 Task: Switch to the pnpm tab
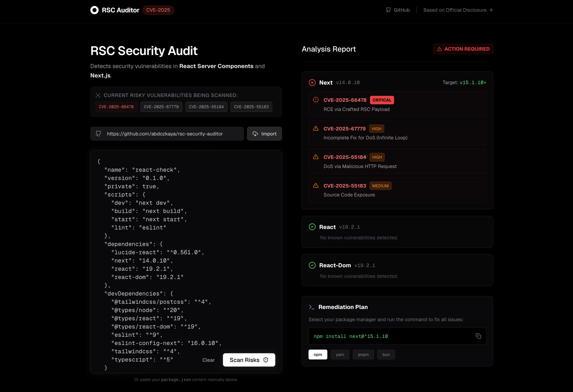363,355
